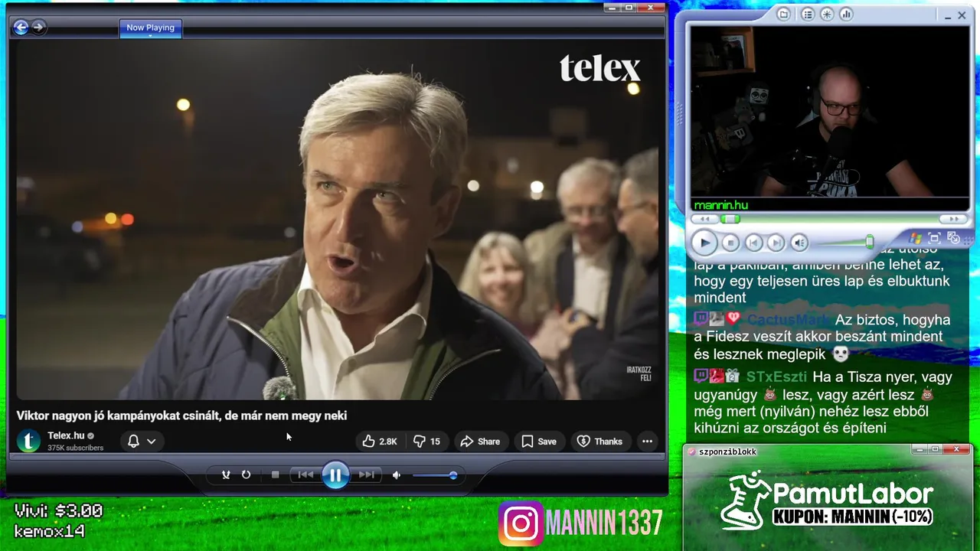Pause the video in main player
980x551 pixels.
coord(335,475)
